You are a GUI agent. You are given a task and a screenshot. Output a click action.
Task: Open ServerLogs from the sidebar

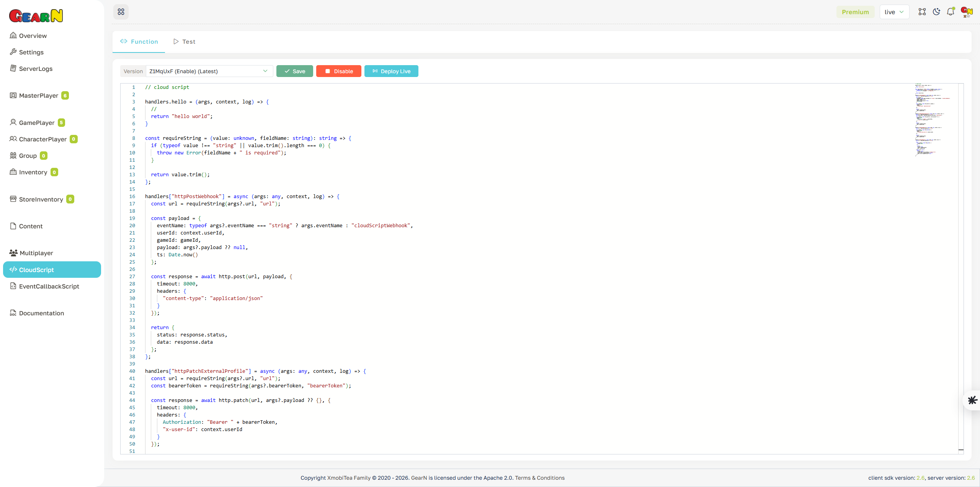[36, 69]
